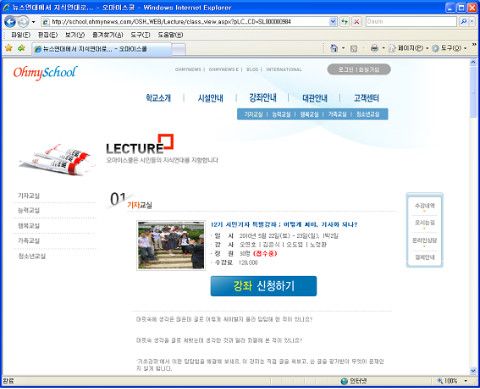The width and height of the screenshot is (480, 389).
Task: Focus the search box in the browser toolbar
Action: 411,22
